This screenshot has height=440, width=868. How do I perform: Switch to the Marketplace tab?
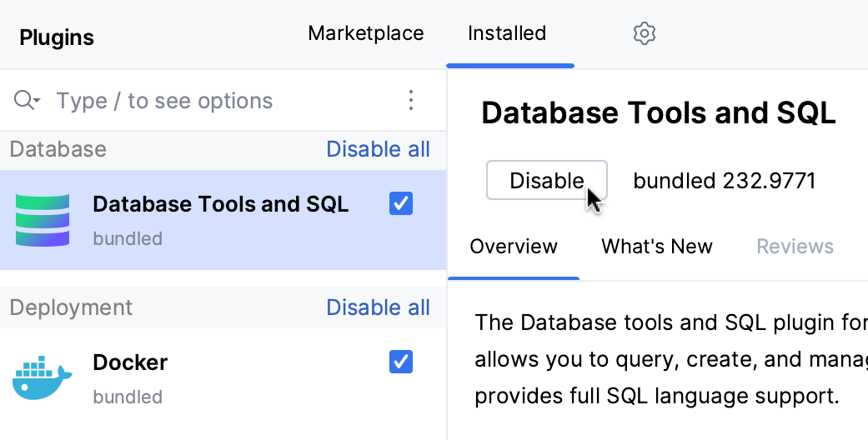point(365,33)
